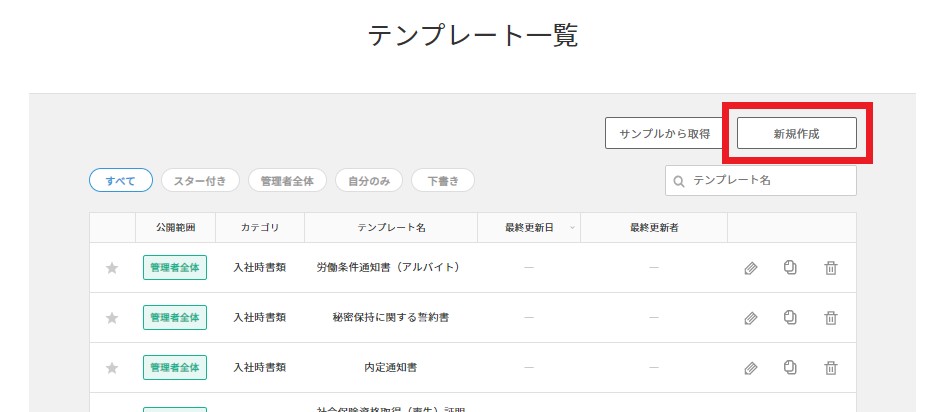
Task: Star the 労働条件通知書（アルバイト） template
Action: click(x=112, y=268)
